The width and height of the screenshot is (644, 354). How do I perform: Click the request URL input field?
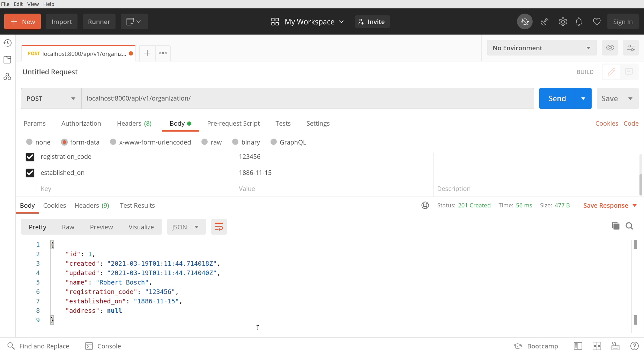[x=307, y=98]
